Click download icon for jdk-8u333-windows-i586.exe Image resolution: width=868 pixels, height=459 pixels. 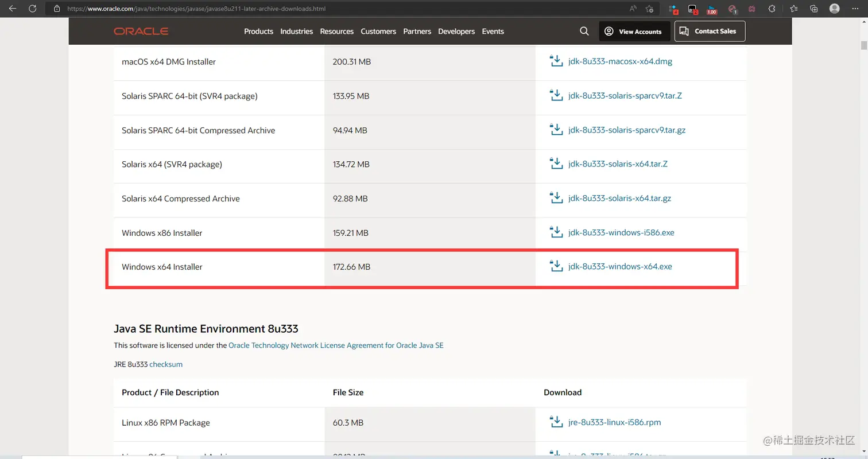[x=556, y=232]
